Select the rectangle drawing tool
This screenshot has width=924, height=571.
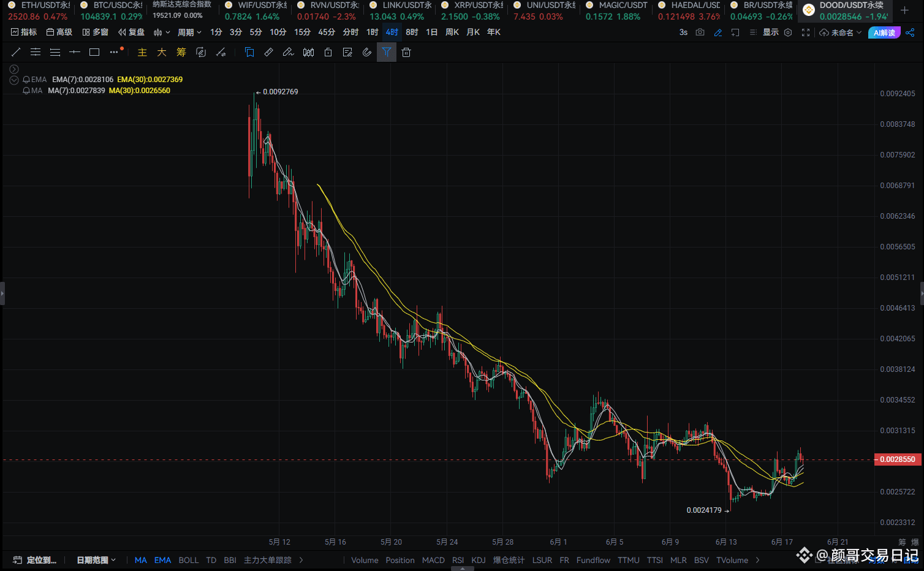click(x=94, y=53)
